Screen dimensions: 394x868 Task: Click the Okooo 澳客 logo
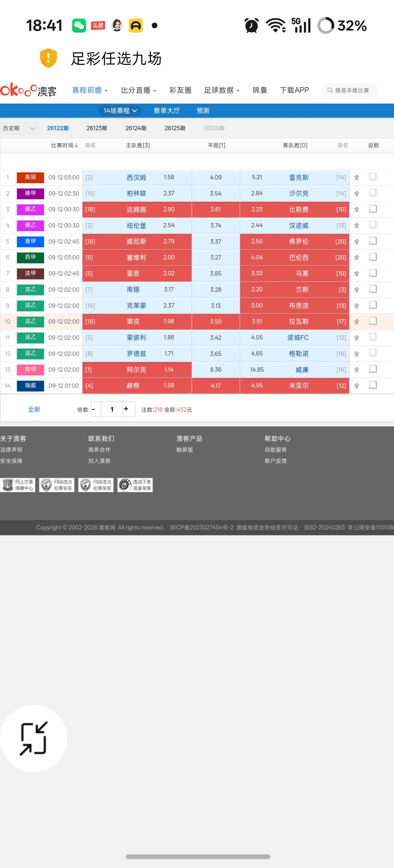click(28, 90)
